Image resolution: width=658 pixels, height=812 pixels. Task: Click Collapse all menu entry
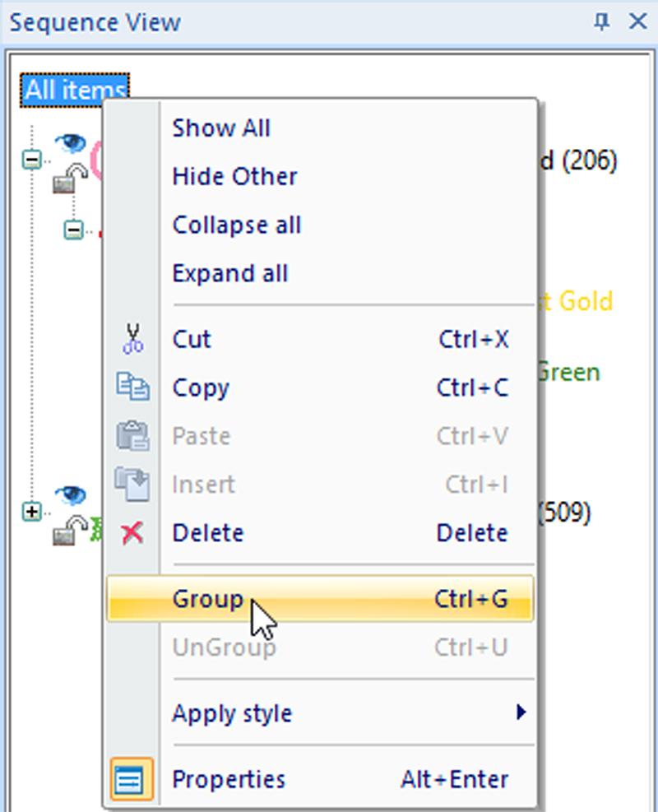point(236,225)
